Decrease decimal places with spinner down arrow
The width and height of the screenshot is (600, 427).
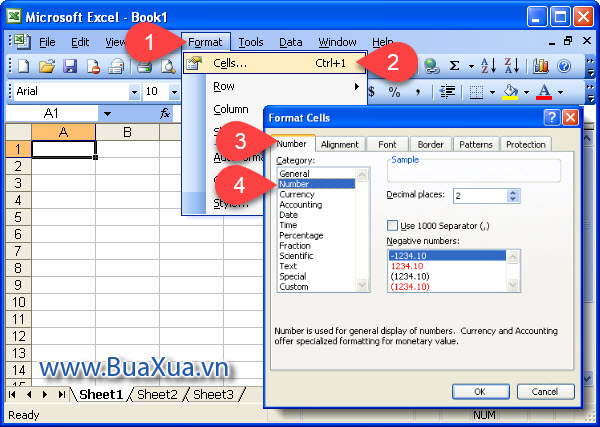[x=513, y=199]
